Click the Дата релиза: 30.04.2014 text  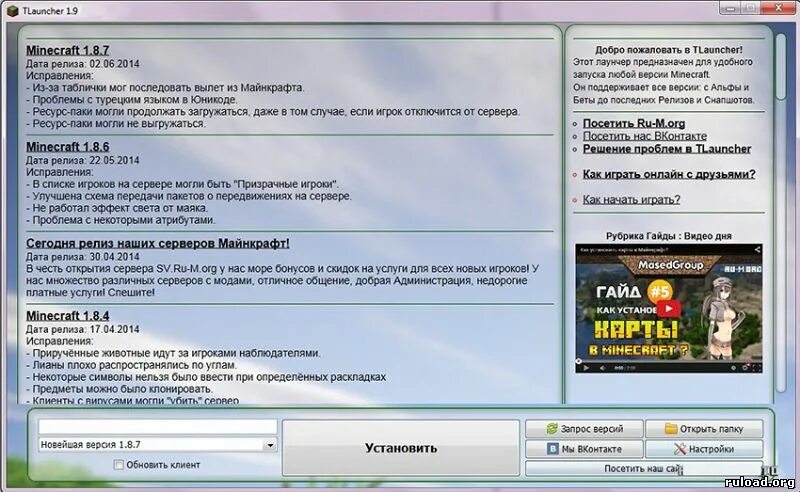coord(83,257)
